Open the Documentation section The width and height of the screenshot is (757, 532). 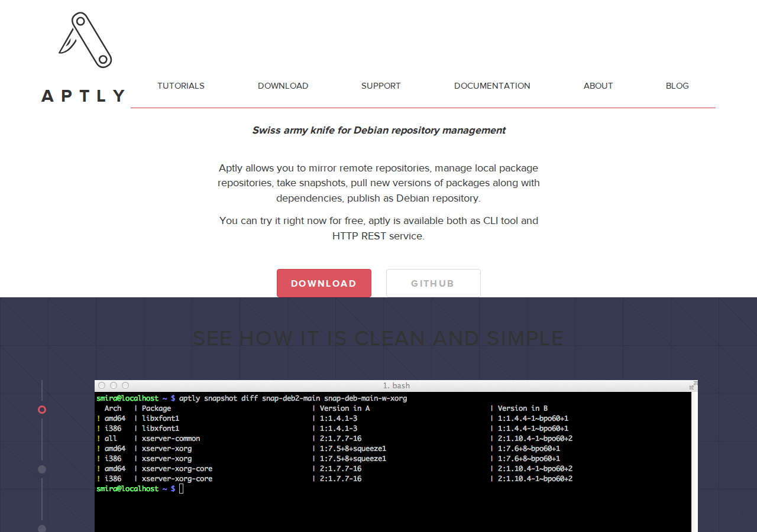click(492, 86)
